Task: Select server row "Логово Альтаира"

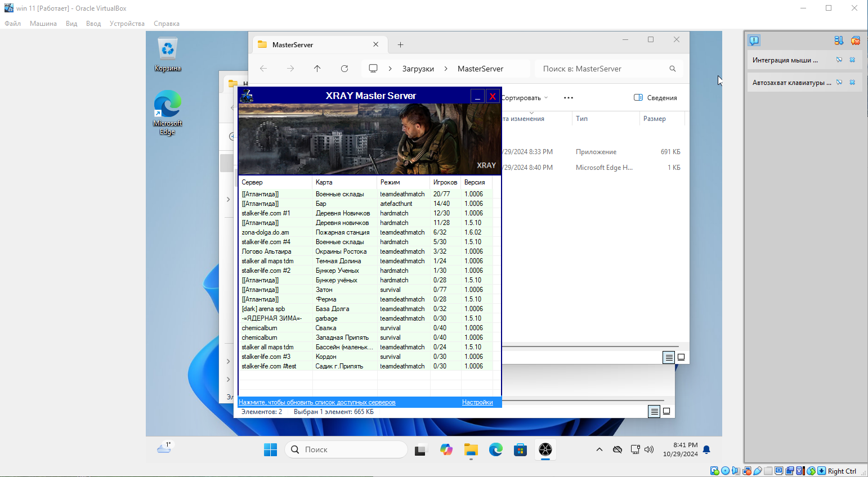Action: pyautogui.click(x=365, y=251)
